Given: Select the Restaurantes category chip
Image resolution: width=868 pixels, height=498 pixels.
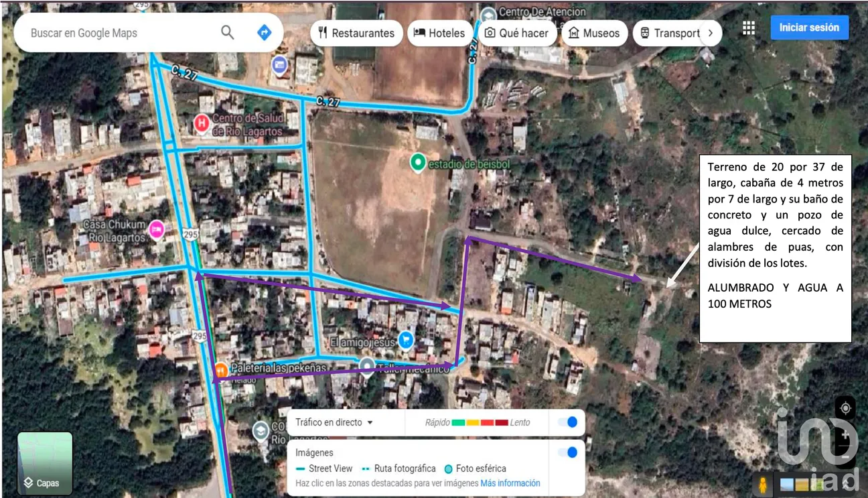Looking at the screenshot, I should [356, 33].
